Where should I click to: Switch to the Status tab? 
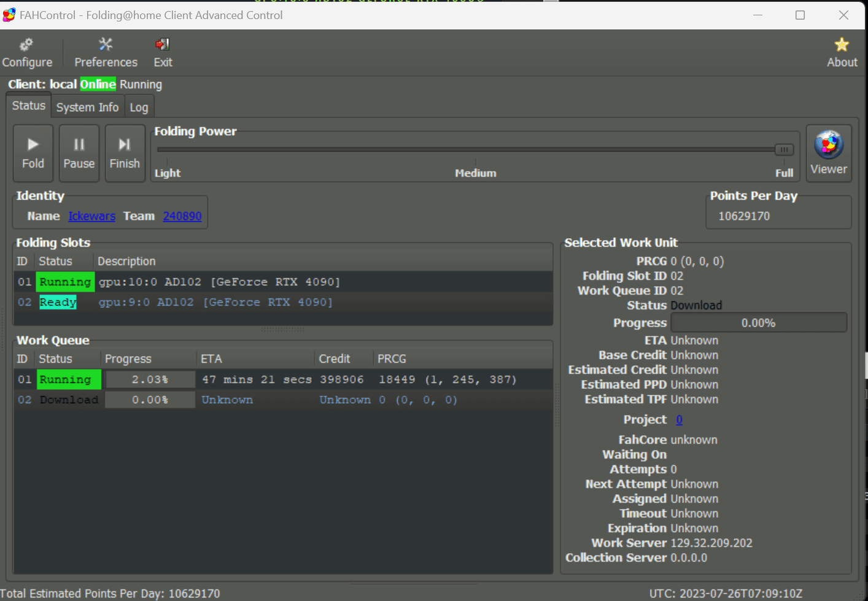(x=29, y=106)
